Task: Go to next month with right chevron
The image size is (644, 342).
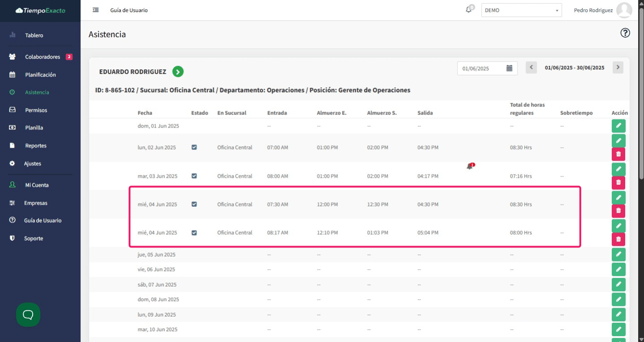Action: pos(618,68)
